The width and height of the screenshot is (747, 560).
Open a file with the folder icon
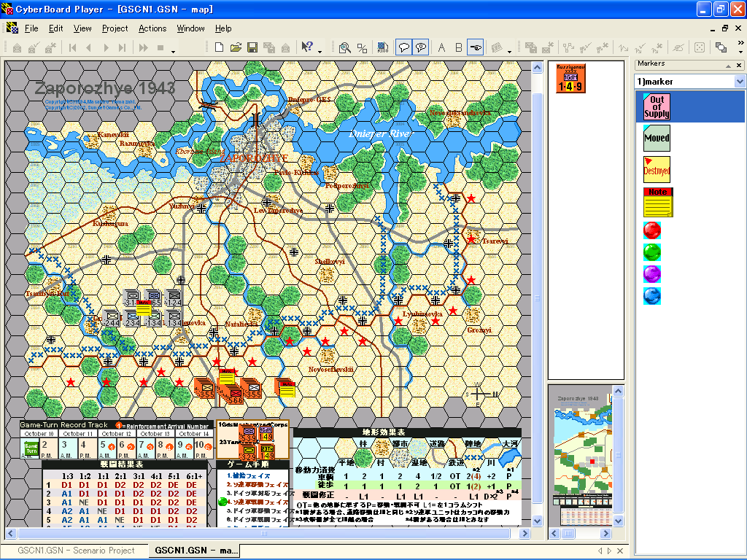[236, 47]
